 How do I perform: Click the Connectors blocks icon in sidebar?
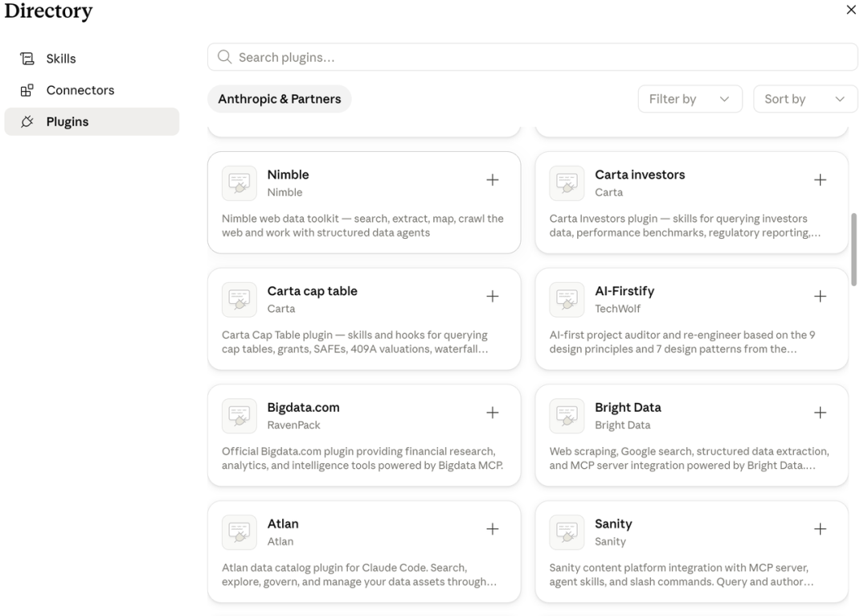tap(27, 90)
